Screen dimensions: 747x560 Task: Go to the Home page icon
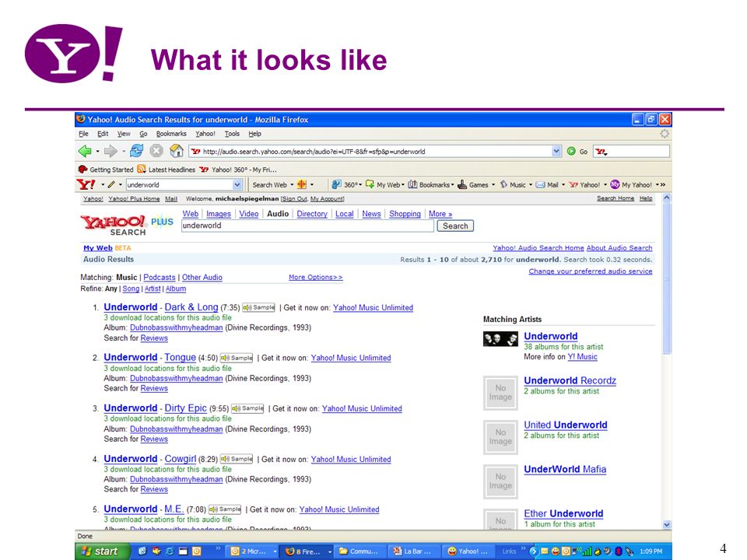[177, 151]
